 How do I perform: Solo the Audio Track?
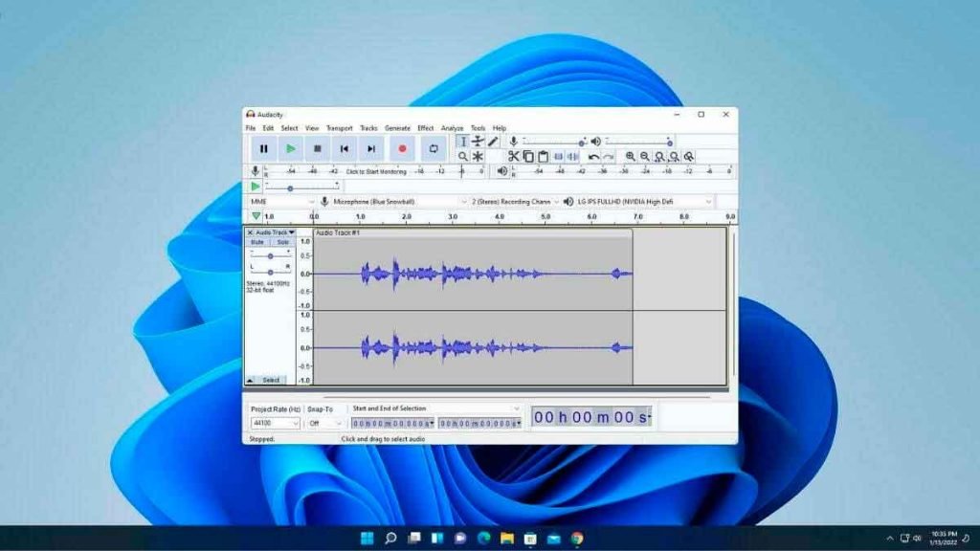click(x=281, y=242)
